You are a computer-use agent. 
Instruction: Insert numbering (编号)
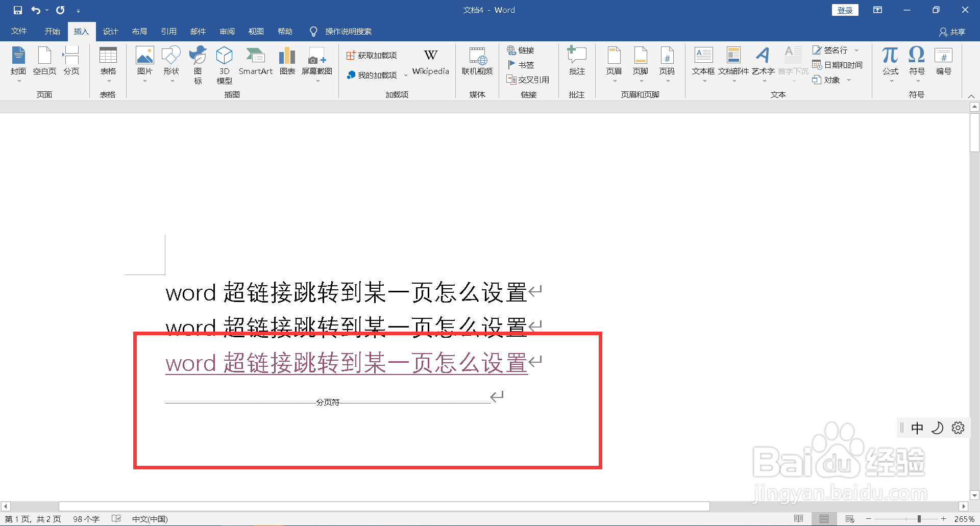(944, 61)
